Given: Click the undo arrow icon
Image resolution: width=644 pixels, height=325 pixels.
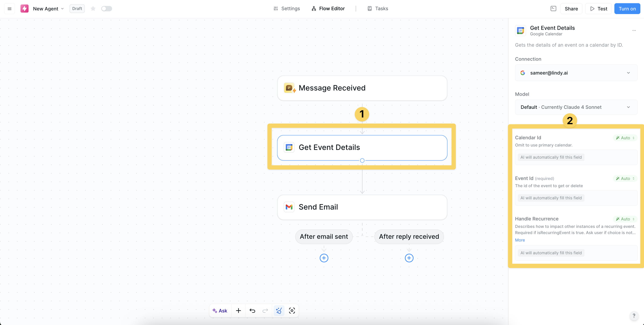Looking at the screenshot, I should point(252,311).
